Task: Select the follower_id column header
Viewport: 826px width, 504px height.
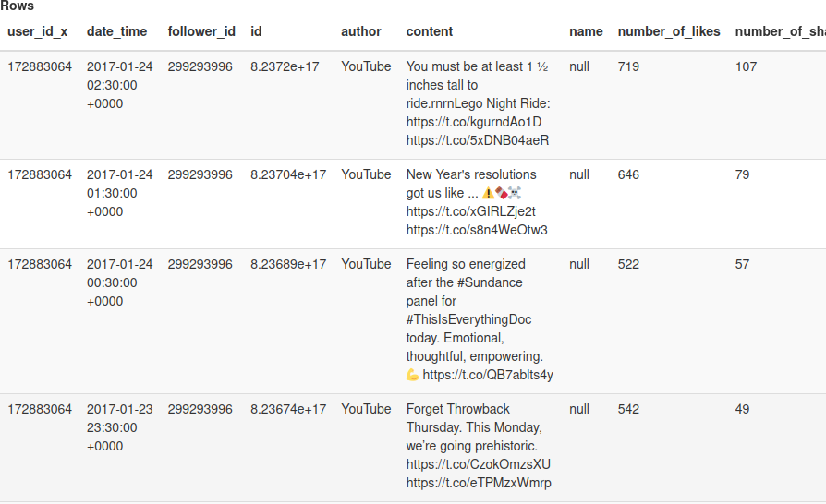Action: pos(201,31)
